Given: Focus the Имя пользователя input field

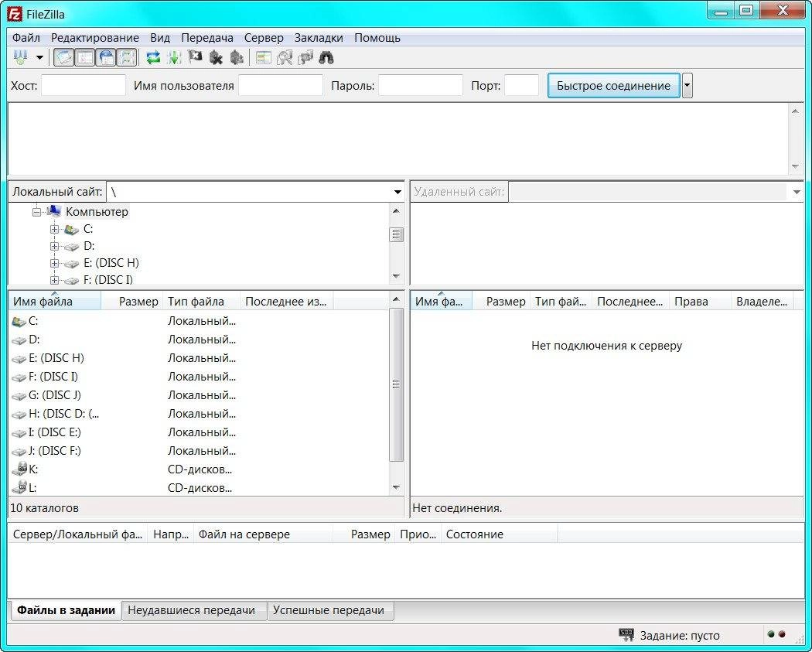Looking at the screenshot, I should coord(281,85).
